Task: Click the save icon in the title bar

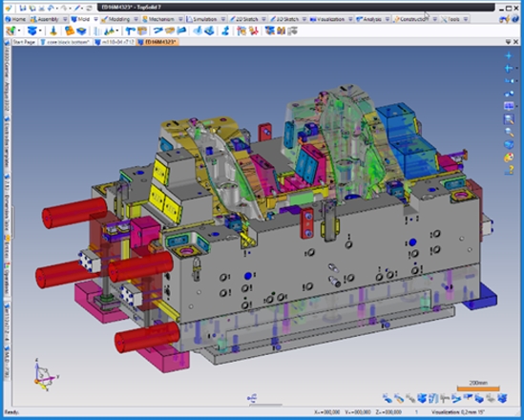Action: click(x=22, y=8)
